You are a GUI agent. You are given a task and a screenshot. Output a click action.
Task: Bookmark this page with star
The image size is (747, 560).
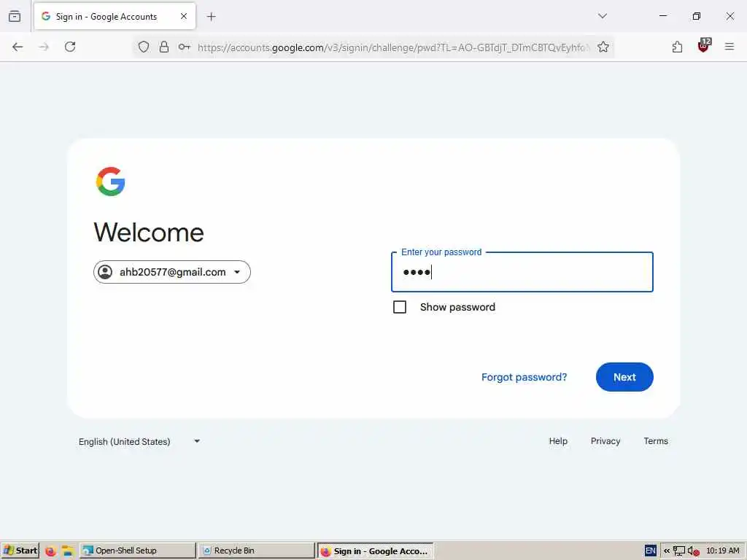603,47
